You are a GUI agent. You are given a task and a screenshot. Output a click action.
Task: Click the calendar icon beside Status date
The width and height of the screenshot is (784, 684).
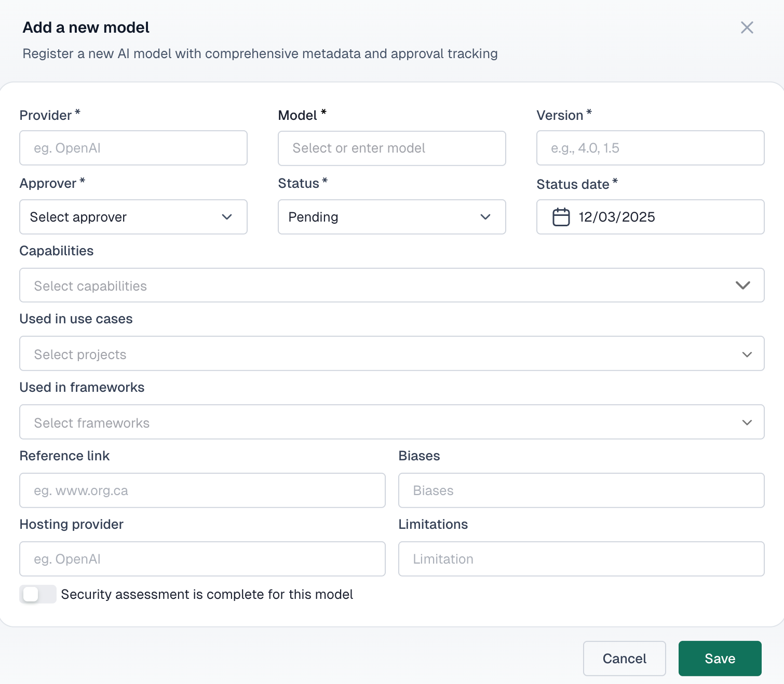tap(561, 217)
